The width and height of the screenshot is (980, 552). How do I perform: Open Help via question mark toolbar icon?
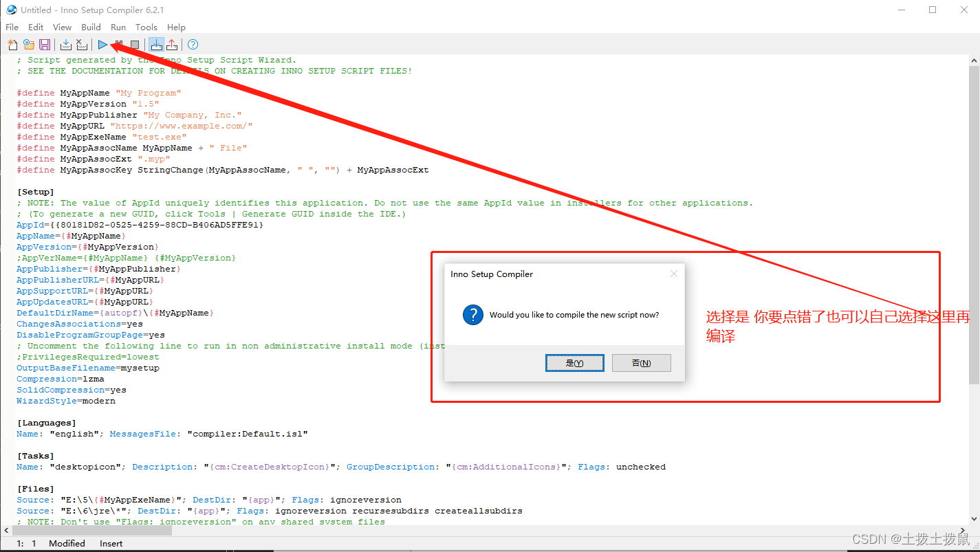pos(193,45)
